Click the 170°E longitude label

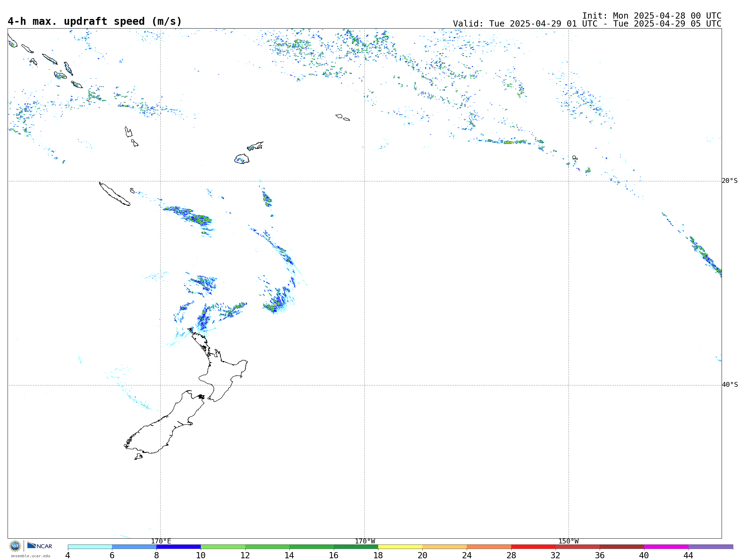[161, 541]
